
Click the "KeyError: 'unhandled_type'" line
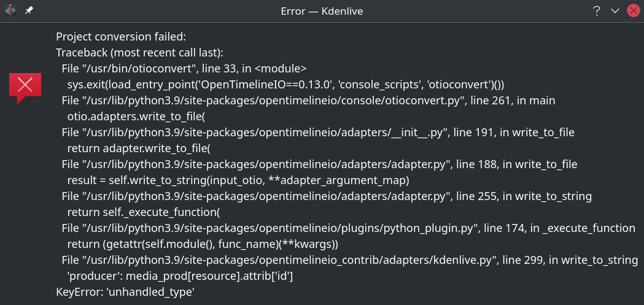[125, 292]
